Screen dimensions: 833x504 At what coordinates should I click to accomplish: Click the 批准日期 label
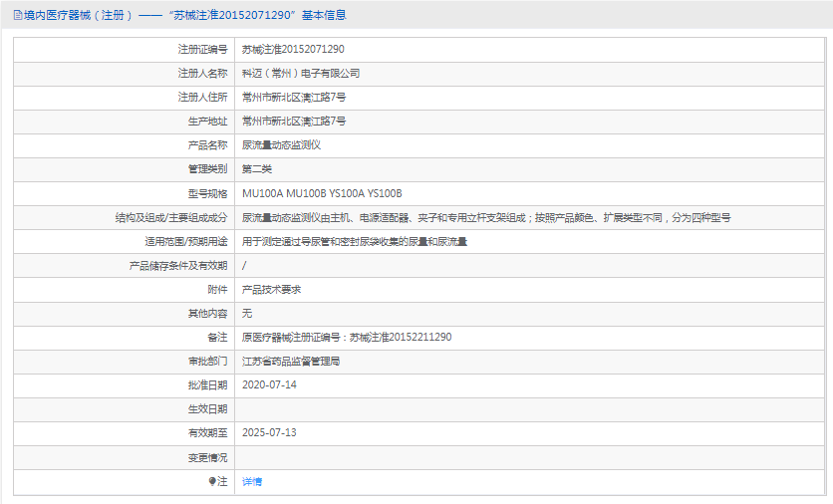[207, 385]
